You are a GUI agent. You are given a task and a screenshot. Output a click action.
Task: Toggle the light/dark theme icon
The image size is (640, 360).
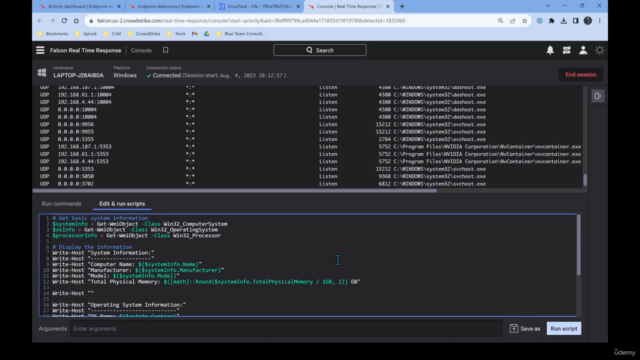coord(599,50)
